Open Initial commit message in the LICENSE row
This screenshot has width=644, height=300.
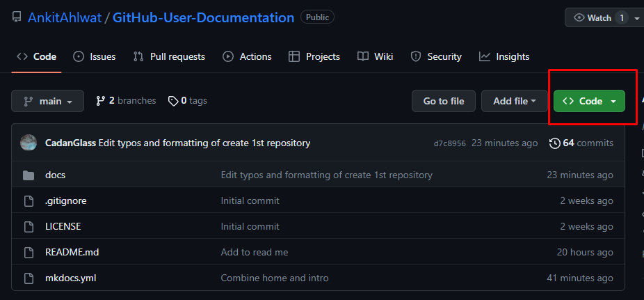coord(250,226)
